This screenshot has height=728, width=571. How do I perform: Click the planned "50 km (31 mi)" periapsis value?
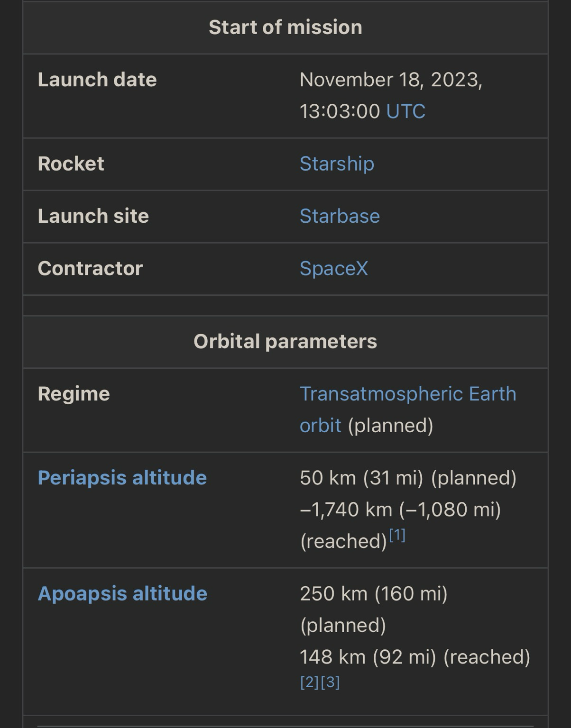click(x=361, y=478)
